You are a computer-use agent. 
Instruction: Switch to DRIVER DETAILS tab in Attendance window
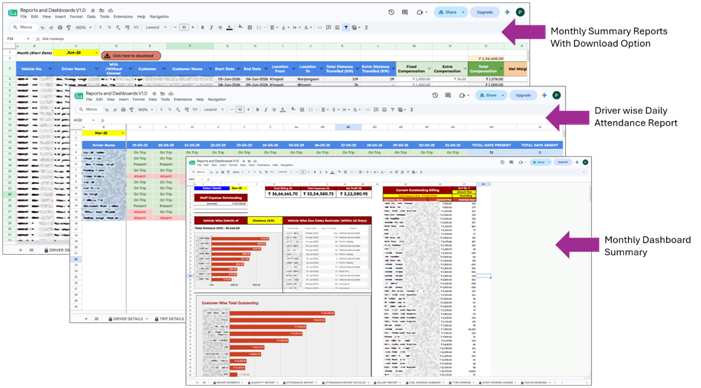point(127,319)
